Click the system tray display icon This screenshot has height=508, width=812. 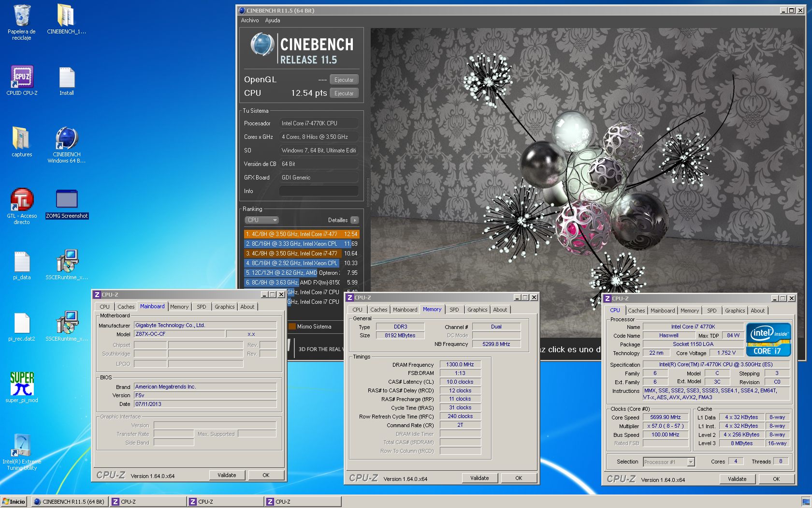tap(805, 501)
